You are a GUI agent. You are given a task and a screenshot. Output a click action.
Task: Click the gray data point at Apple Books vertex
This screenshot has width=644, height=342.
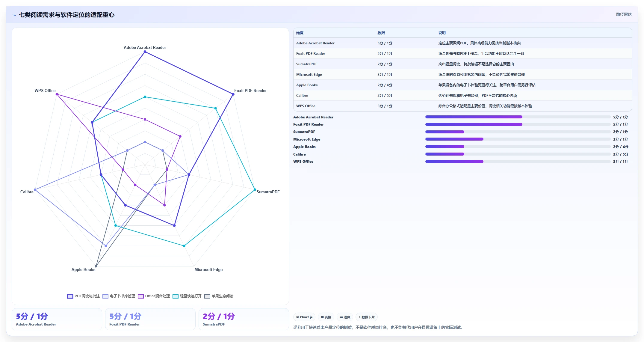[96, 266]
